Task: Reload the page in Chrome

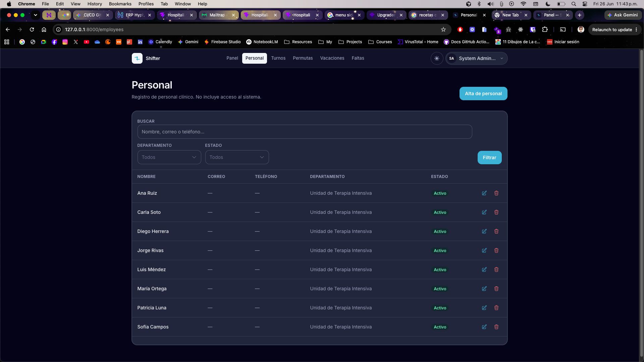Action: tap(32, 29)
